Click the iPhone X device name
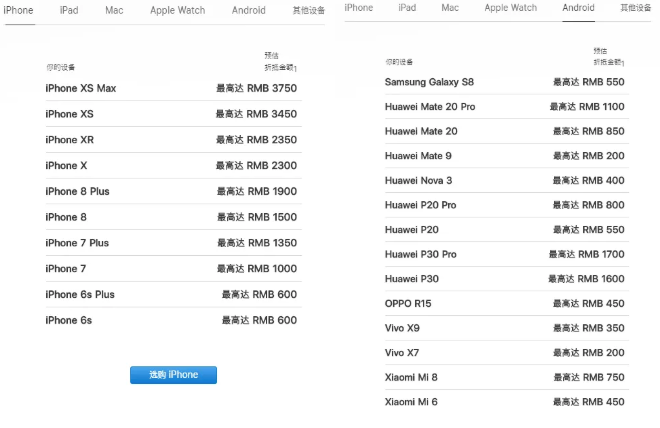This screenshot has width=660, height=428. coord(66,165)
